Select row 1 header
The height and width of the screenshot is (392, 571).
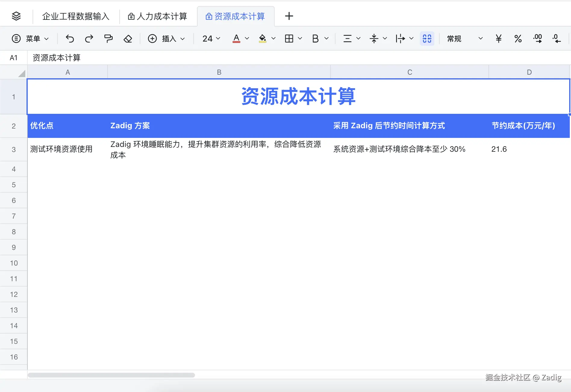(14, 97)
